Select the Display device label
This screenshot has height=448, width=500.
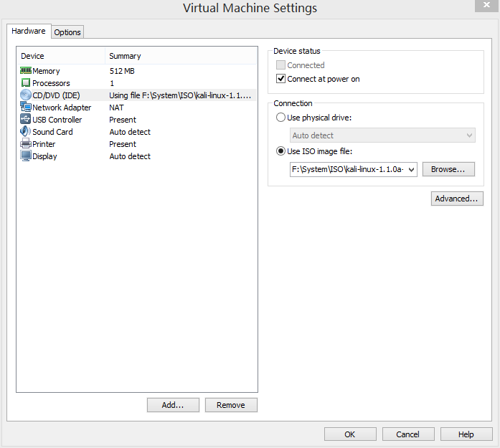[44, 156]
